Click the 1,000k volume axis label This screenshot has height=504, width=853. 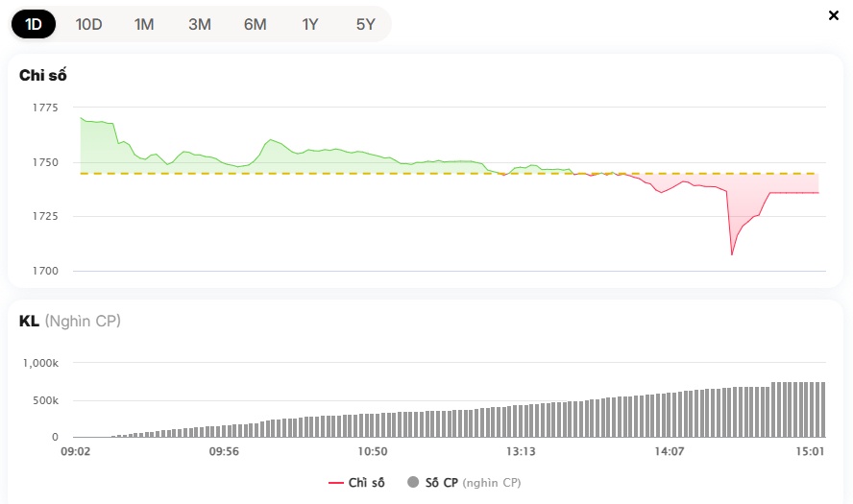coord(40,363)
